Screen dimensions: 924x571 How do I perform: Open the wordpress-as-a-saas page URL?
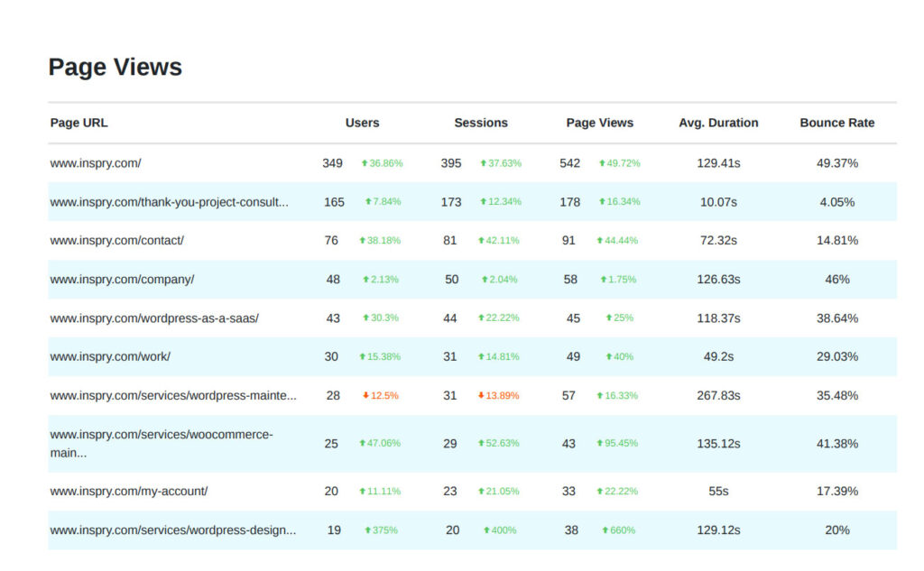pos(154,318)
